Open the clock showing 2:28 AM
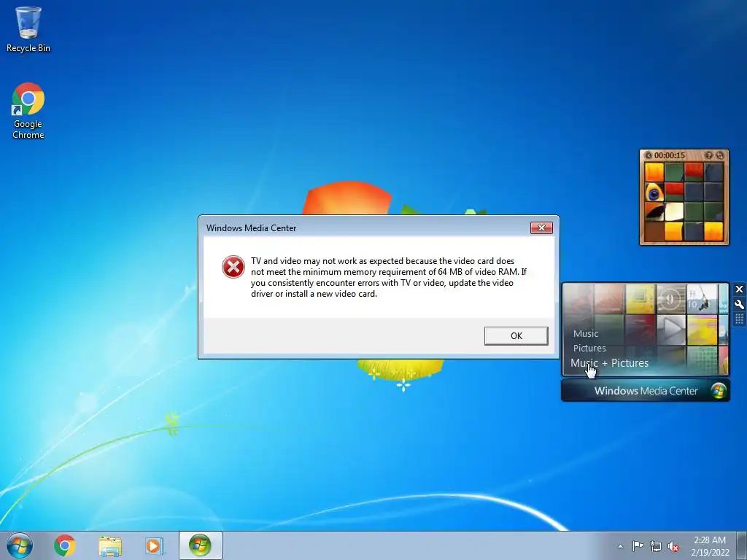The width and height of the screenshot is (747, 560). pyautogui.click(x=710, y=546)
